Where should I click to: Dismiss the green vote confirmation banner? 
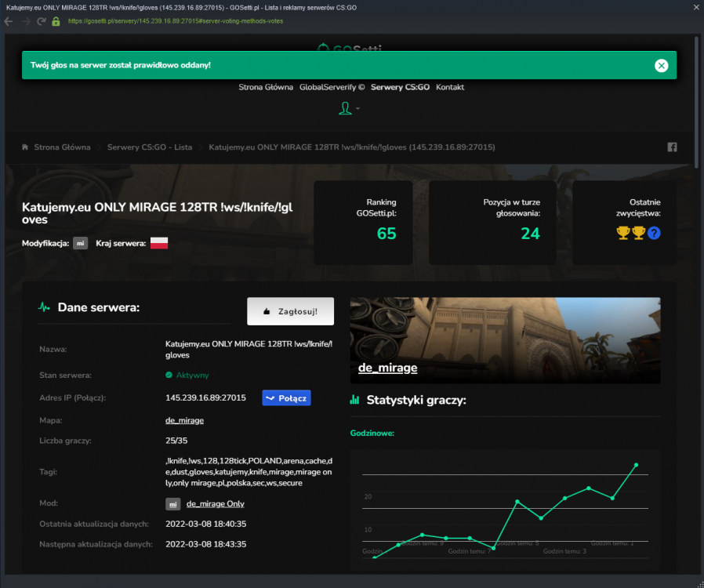[661, 66]
